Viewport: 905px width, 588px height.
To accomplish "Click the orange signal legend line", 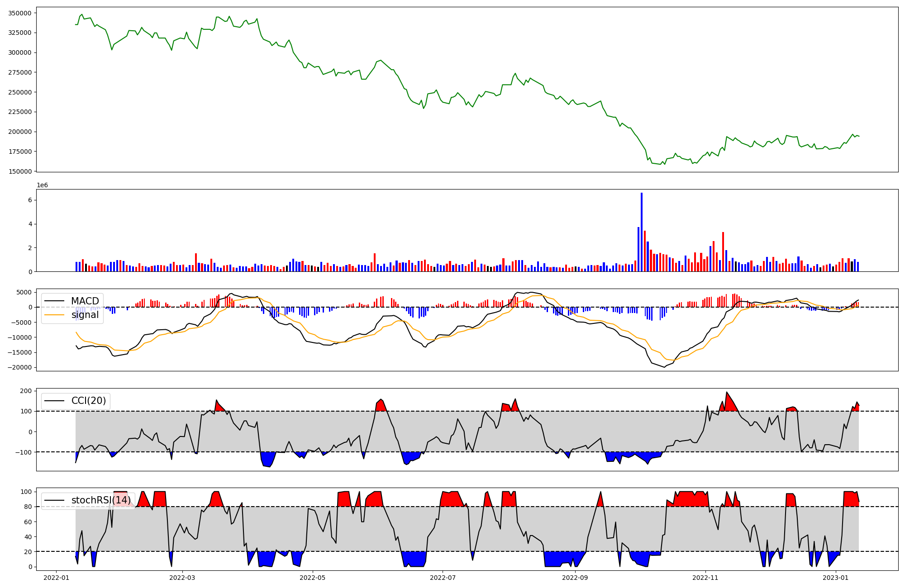I will tap(55, 315).
